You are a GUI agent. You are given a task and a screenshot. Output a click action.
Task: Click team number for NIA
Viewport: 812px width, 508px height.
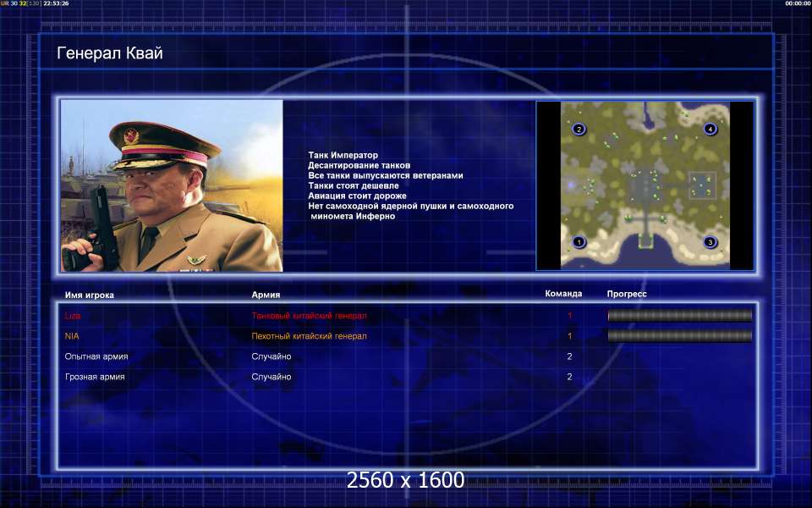569,336
